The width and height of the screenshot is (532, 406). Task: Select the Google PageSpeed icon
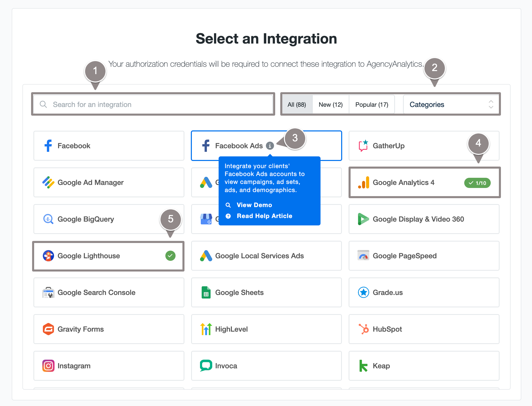click(363, 256)
